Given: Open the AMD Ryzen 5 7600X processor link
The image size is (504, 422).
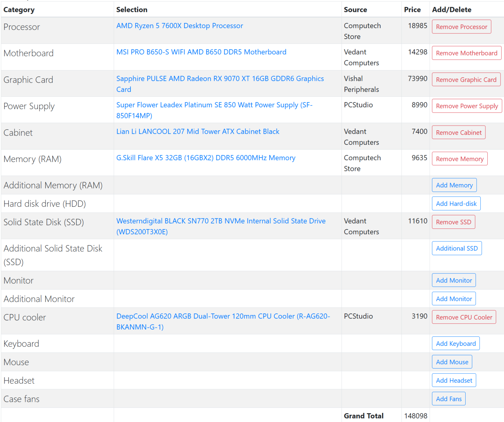Looking at the screenshot, I should pos(180,26).
